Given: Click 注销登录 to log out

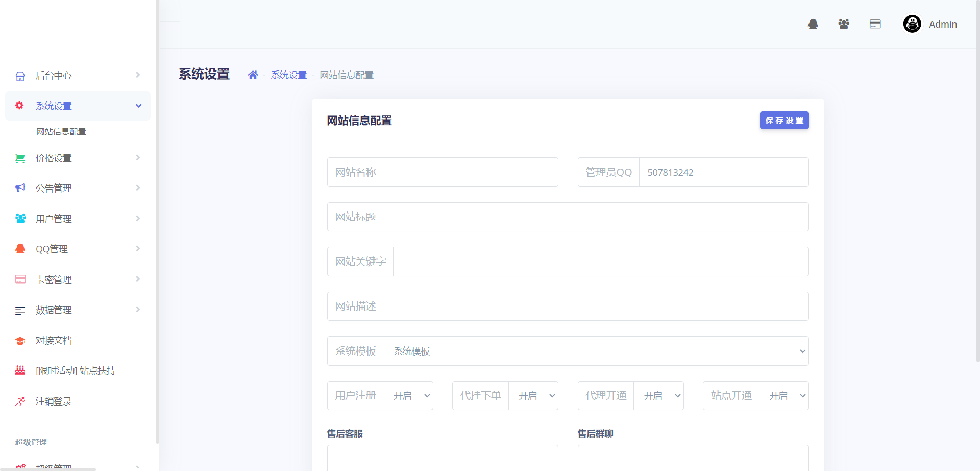Looking at the screenshot, I should point(78,402).
